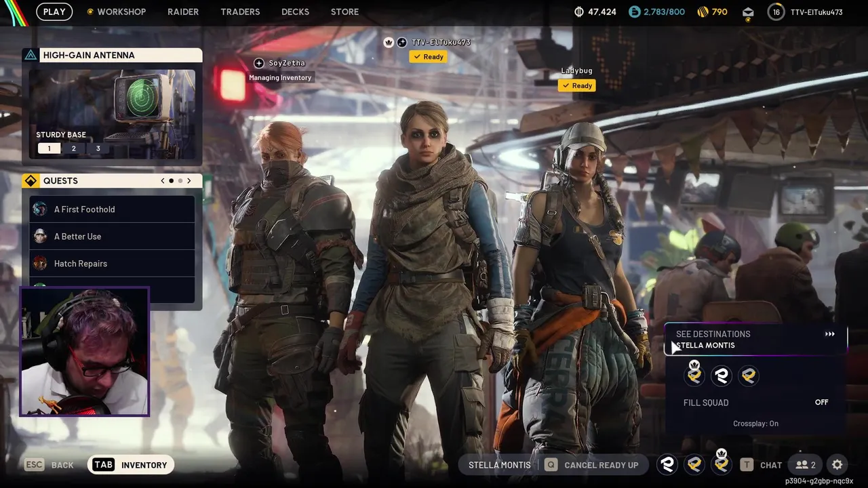The image size is (868, 488).
Task: Click the platform icon next to SoyZetha
Action: pyautogui.click(x=258, y=63)
